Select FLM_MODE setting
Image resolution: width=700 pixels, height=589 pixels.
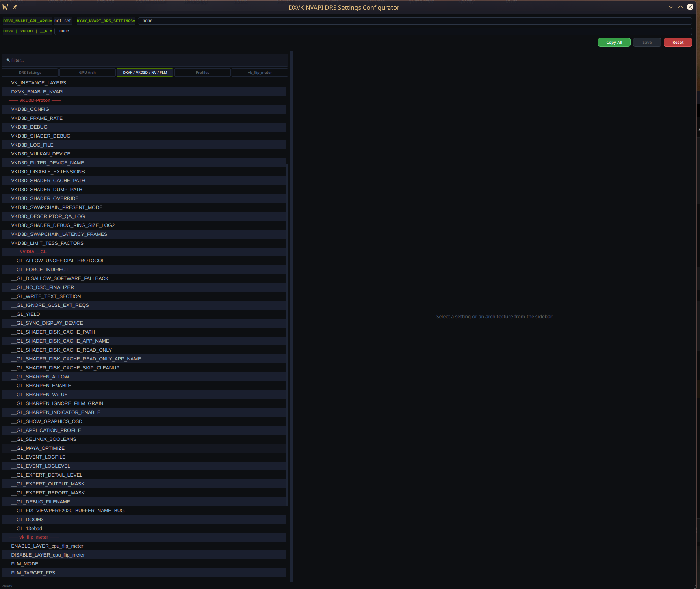point(144,564)
